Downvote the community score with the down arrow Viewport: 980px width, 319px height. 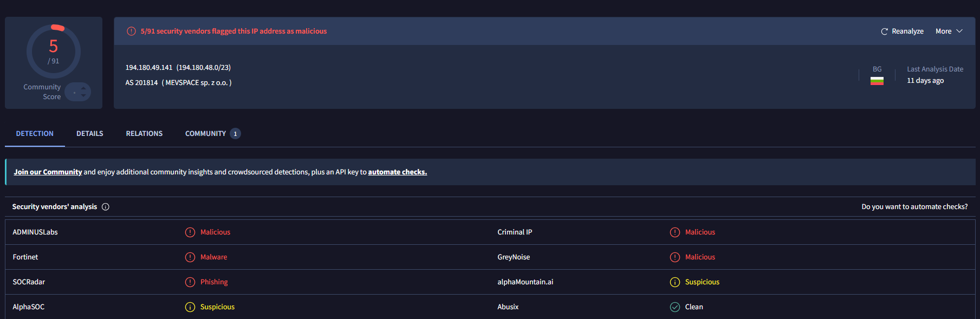pyautogui.click(x=83, y=96)
